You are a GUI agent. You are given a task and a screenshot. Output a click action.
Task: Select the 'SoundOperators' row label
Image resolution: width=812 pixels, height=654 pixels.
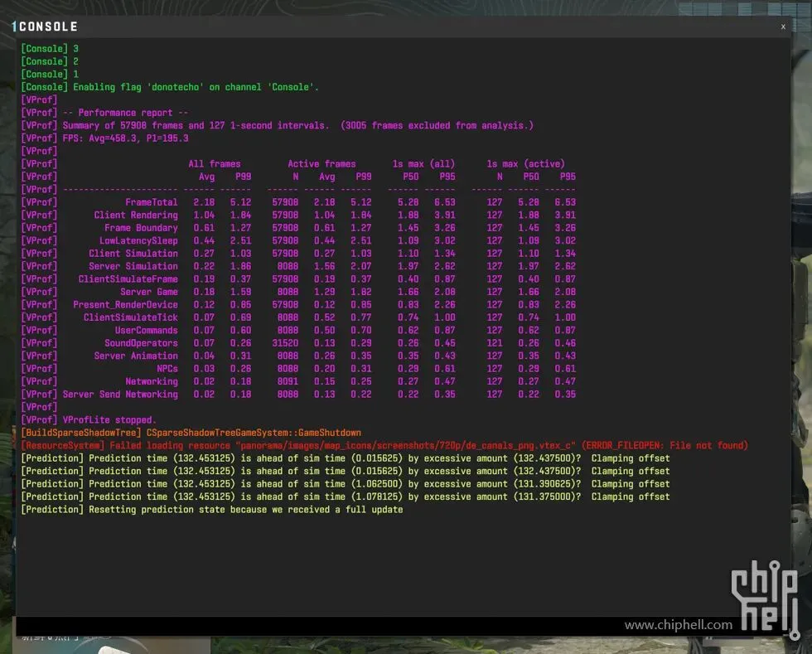click(141, 343)
